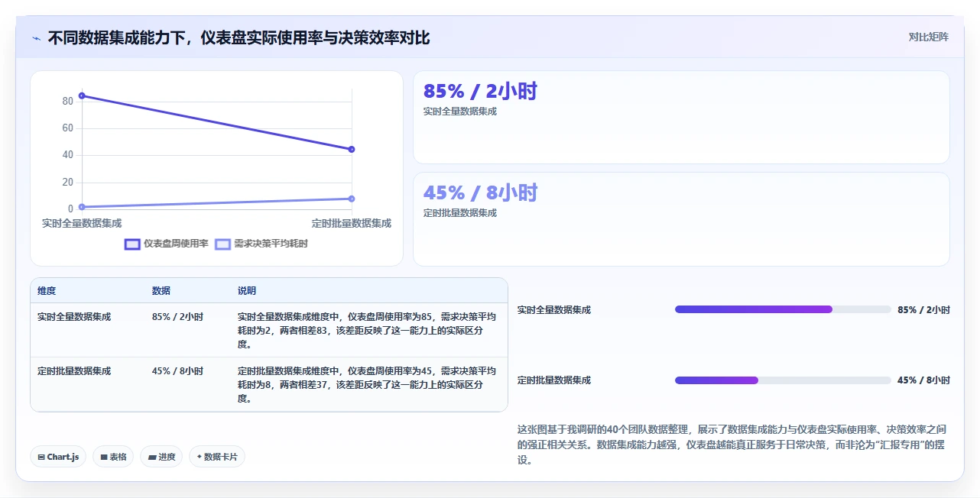Select the Chart.js tag chip
This screenshot has height=498, width=980.
(59, 457)
